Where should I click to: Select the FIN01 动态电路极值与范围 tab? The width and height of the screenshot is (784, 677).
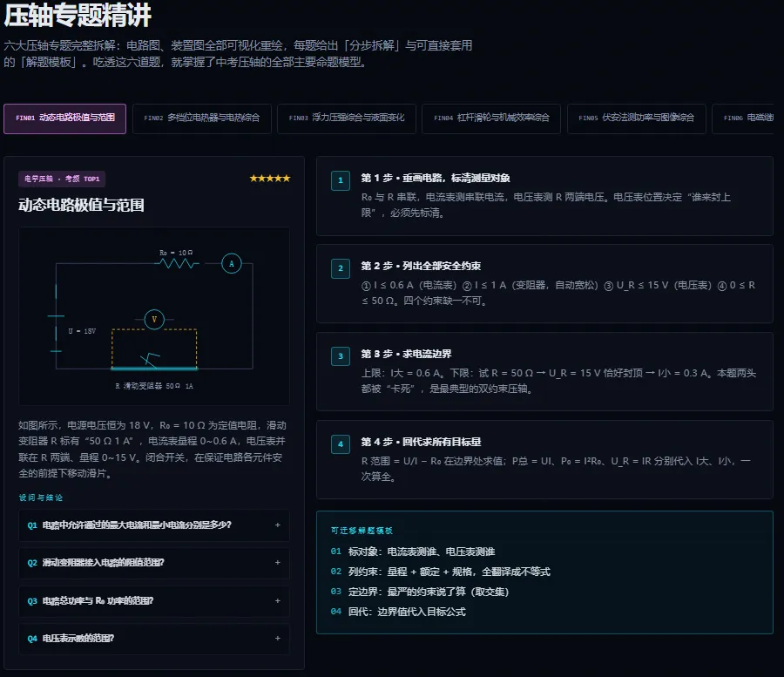coord(65,118)
